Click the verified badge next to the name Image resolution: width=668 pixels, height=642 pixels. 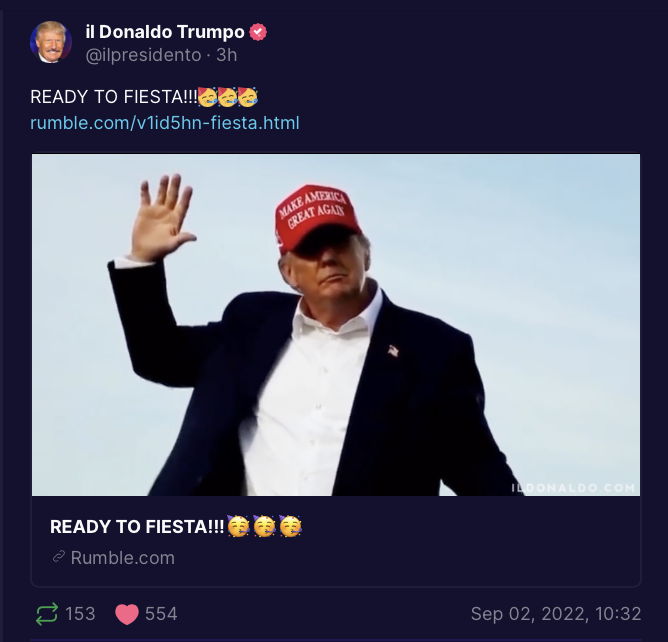pyautogui.click(x=258, y=32)
